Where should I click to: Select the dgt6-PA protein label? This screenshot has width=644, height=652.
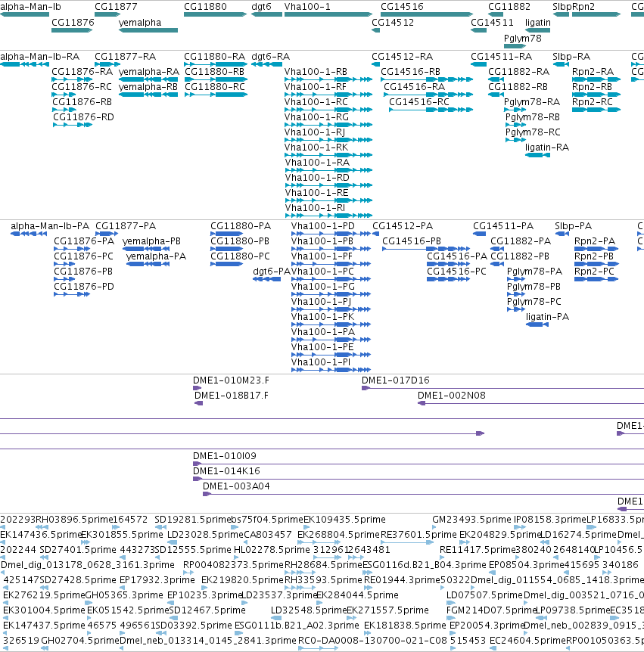coord(272,272)
